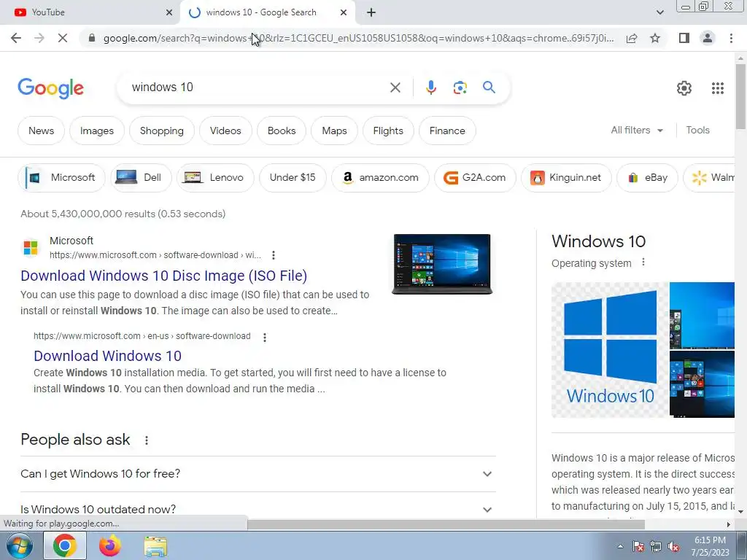Switch to the YouTube tab

(x=90, y=12)
